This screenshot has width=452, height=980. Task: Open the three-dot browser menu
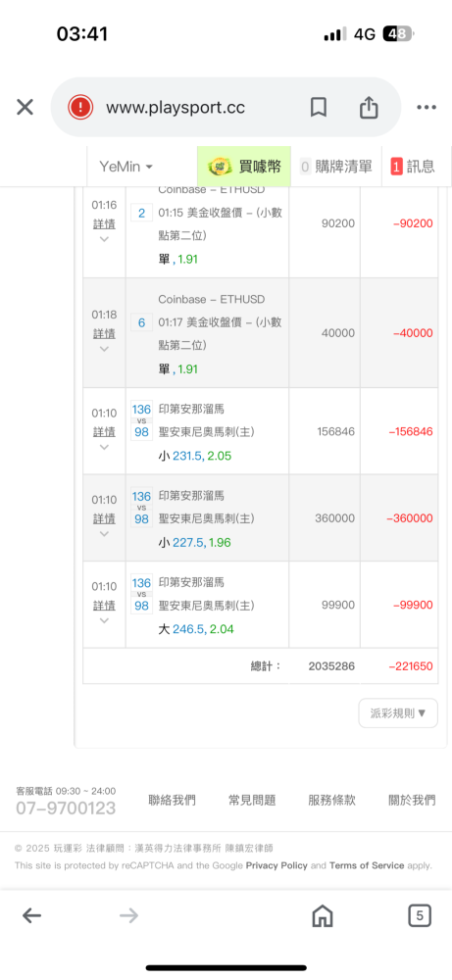pos(427,108)
